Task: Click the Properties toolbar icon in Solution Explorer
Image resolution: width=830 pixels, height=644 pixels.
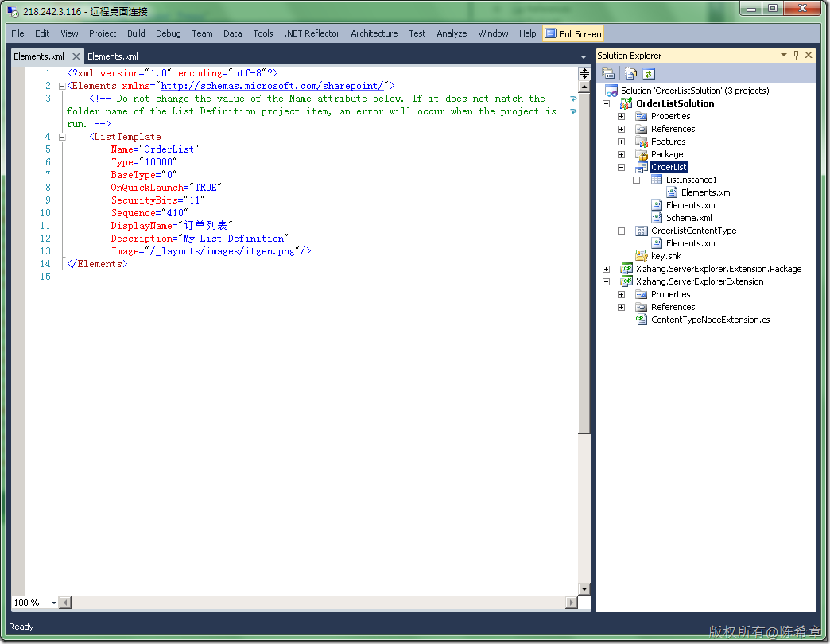Action: pyautogui.click(x=608, y=74)
